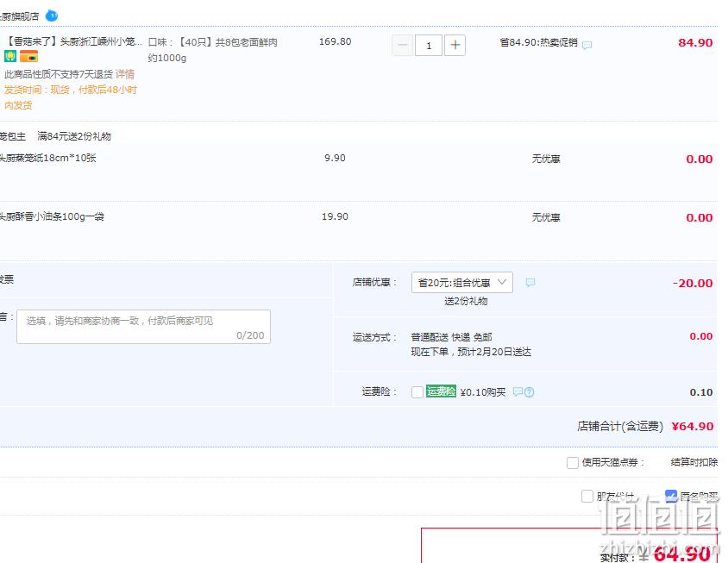Uncheck the 匿名购买 checkbox
This screenshot has height=563, width=728.
tap(671, 496)
